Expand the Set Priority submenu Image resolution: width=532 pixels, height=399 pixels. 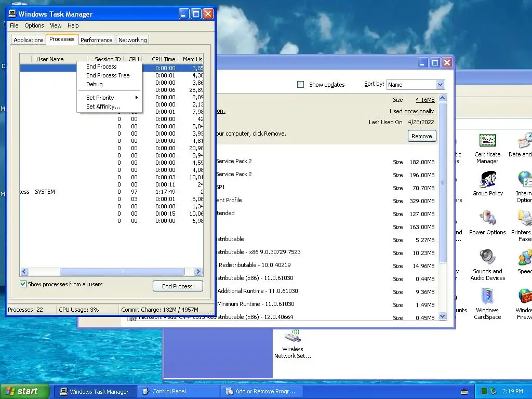coord(109,98)
